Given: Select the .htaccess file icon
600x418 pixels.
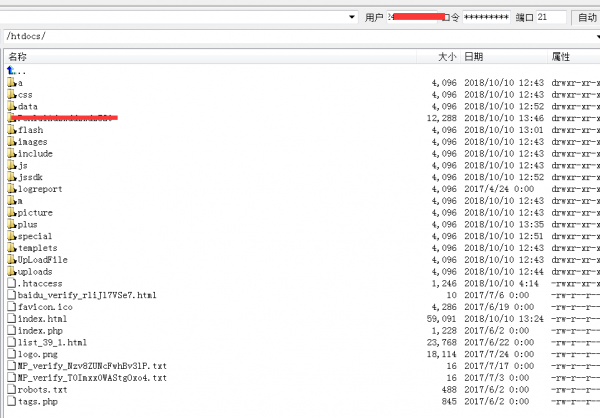Looking at the screenshot, I should 12,283.
